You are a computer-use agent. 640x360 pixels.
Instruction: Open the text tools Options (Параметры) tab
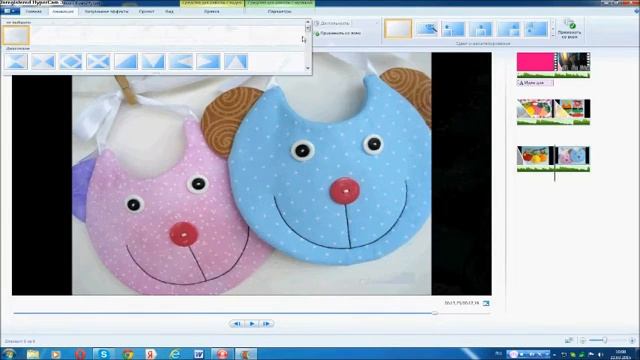point(280,11)
